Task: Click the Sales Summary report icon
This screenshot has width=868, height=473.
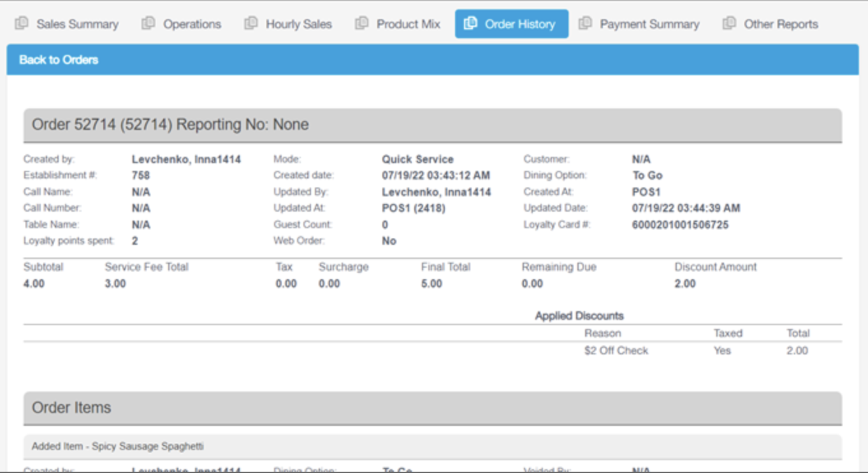Action: point(22,25)
